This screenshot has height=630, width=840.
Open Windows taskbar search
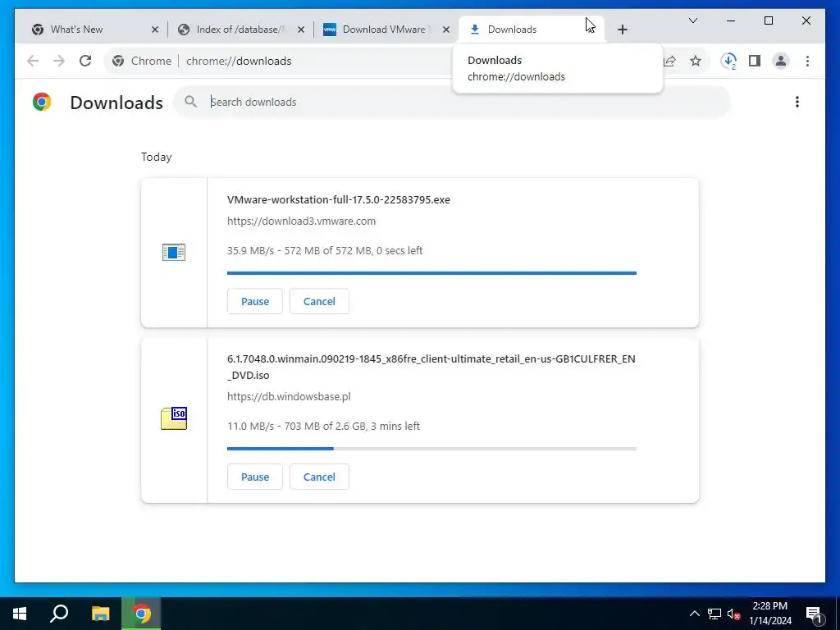pos(59,614)
